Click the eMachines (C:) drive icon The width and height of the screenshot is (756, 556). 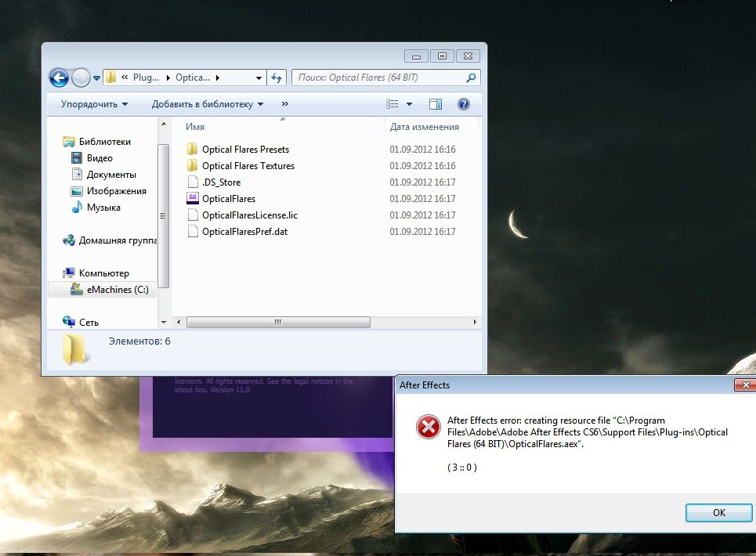coord(77,289)
